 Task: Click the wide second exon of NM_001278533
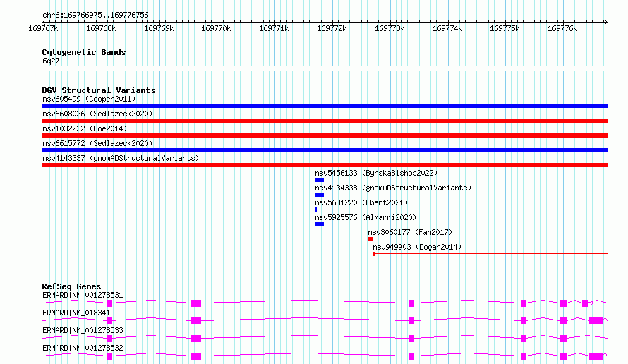tap(196, 339)
